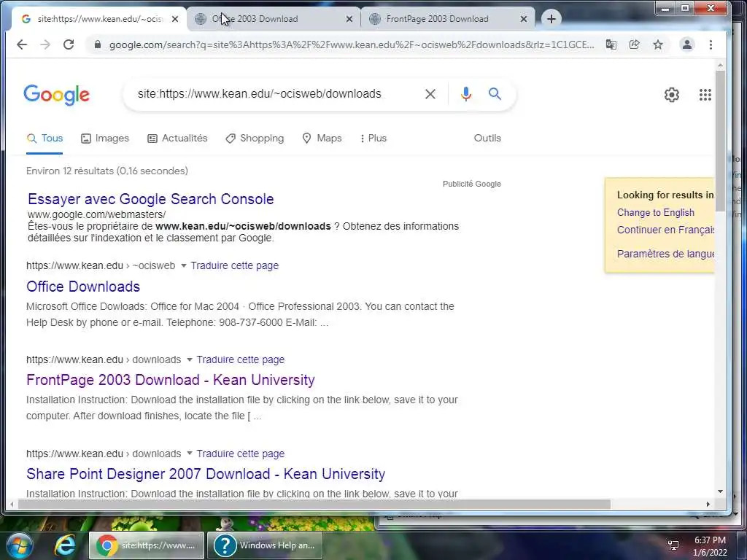Screen dimensions: 747x560
Task: Click the padlock site info icon
Action: pos(98,44)
